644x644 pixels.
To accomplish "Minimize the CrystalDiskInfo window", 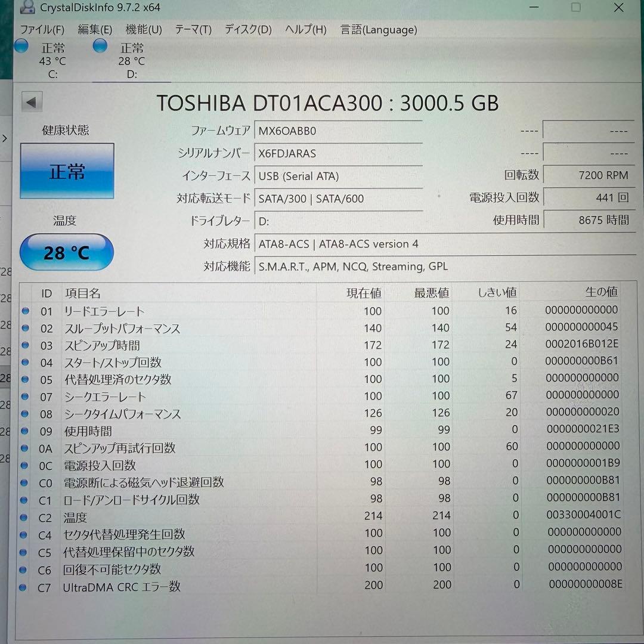I will [534, 7].
